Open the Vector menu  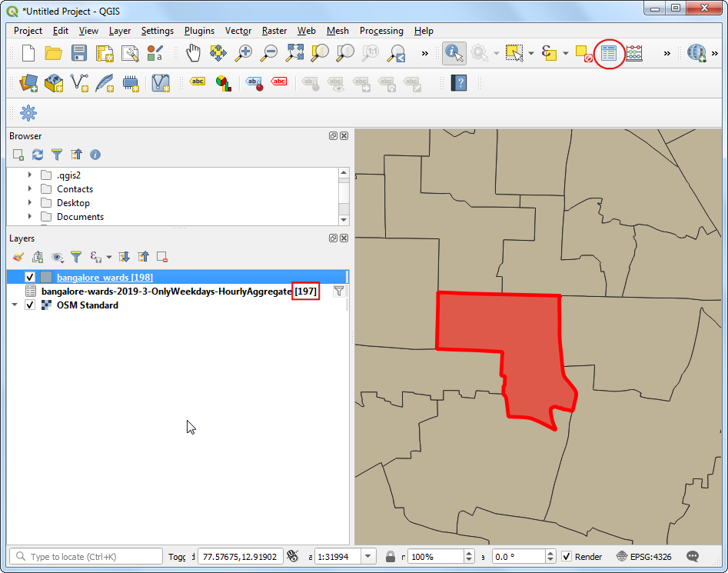tap(238, 31)
